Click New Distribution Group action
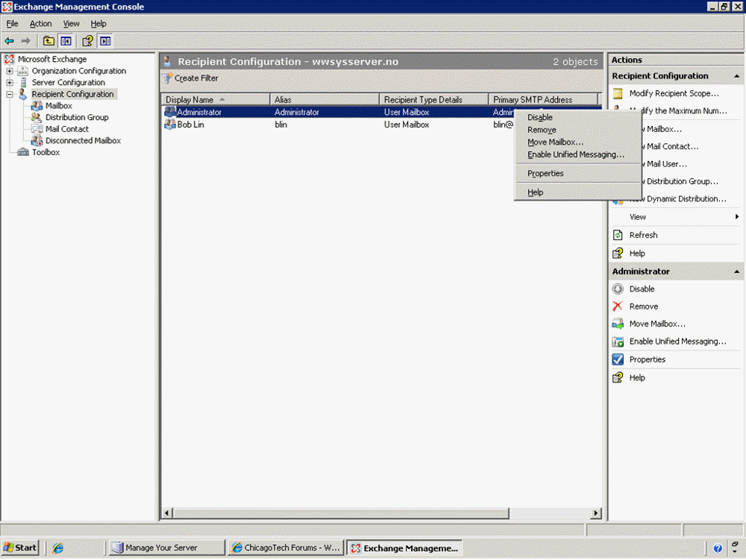Image resolution: width=746 pixels, height=560 pixels. (x=680, y=181)
